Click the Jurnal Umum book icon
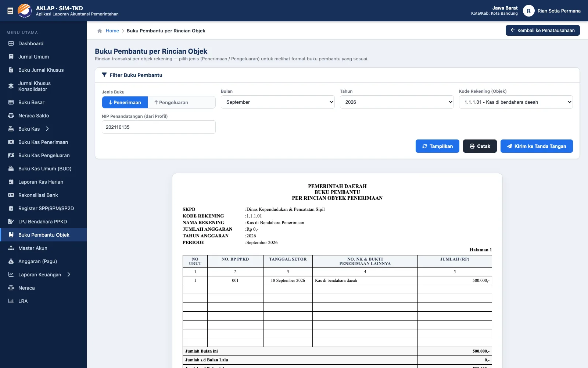 11,57
